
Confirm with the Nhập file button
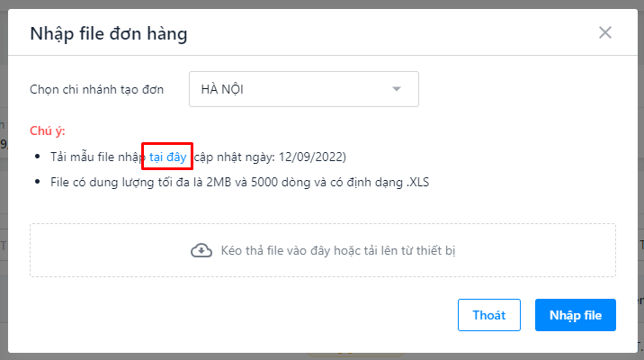tap(576, 315)
